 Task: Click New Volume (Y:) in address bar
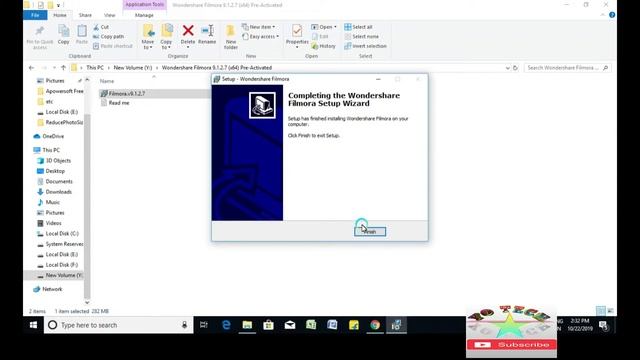[133, 68]
